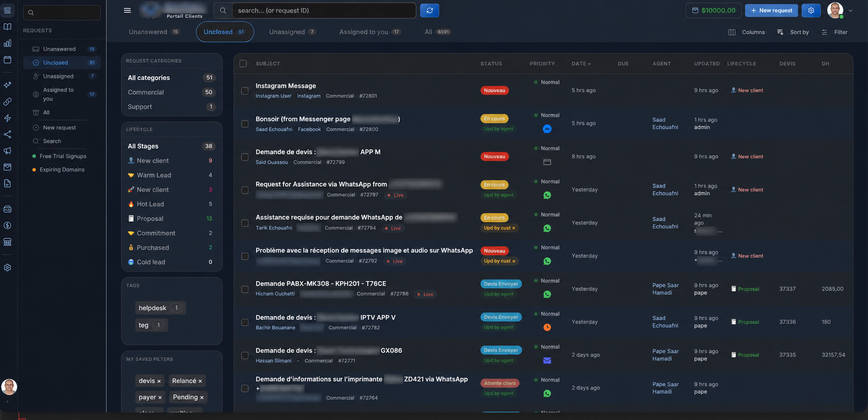Open the Sort by menu

point(793,32)
